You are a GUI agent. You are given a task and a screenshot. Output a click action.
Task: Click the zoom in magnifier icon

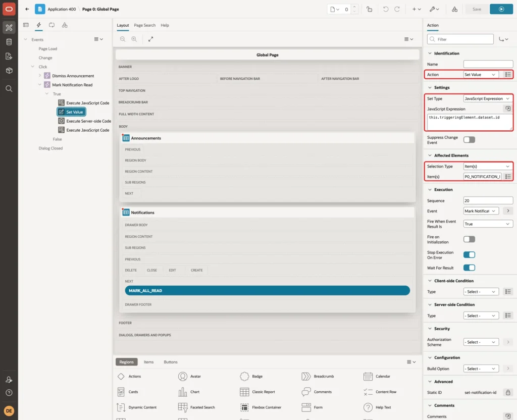134,39
